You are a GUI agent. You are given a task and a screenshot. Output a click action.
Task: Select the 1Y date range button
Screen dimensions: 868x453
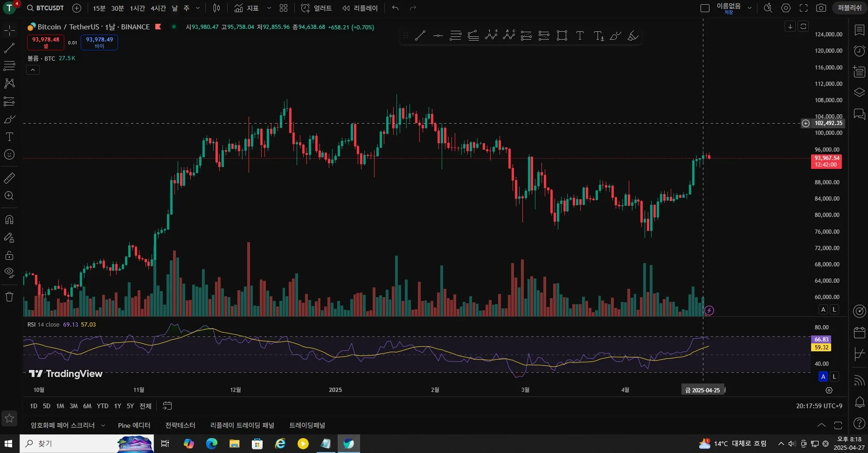(118, 406)
